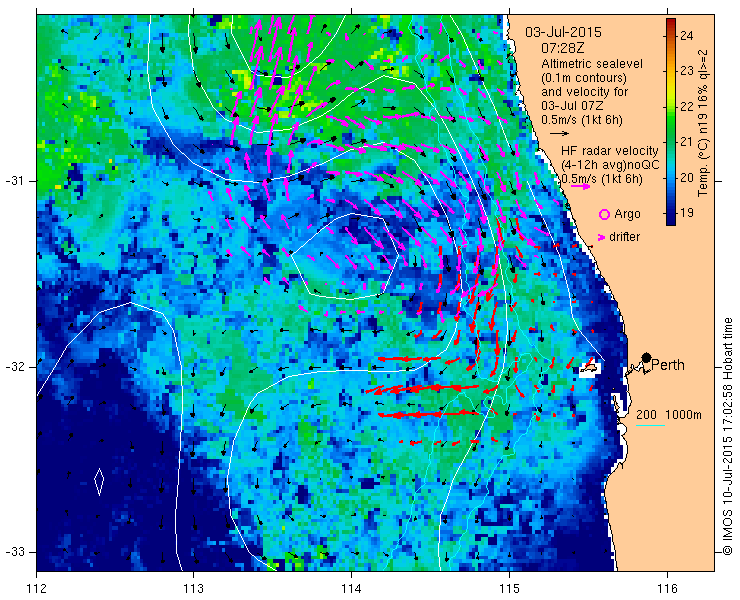Viewport: 740px width, 600px height.
Task: Click the longitude axis label 112
Action: 36,589
